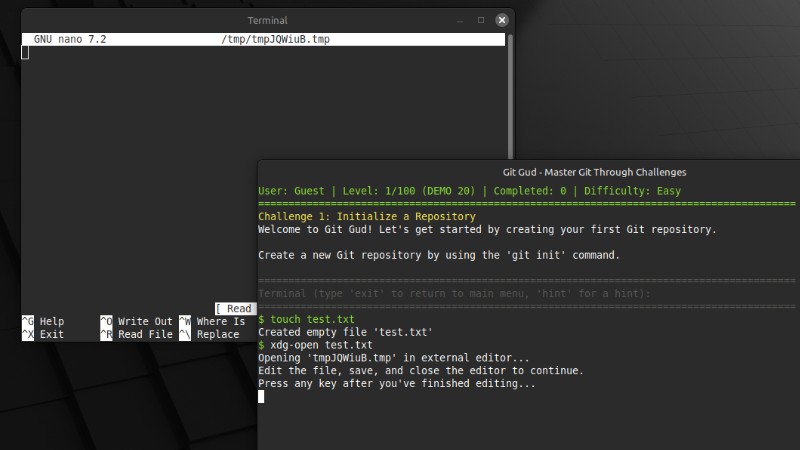Viewport: 800px width, 450px height.
Task: Click the Terminal window title bar
Action: [267, 20]
